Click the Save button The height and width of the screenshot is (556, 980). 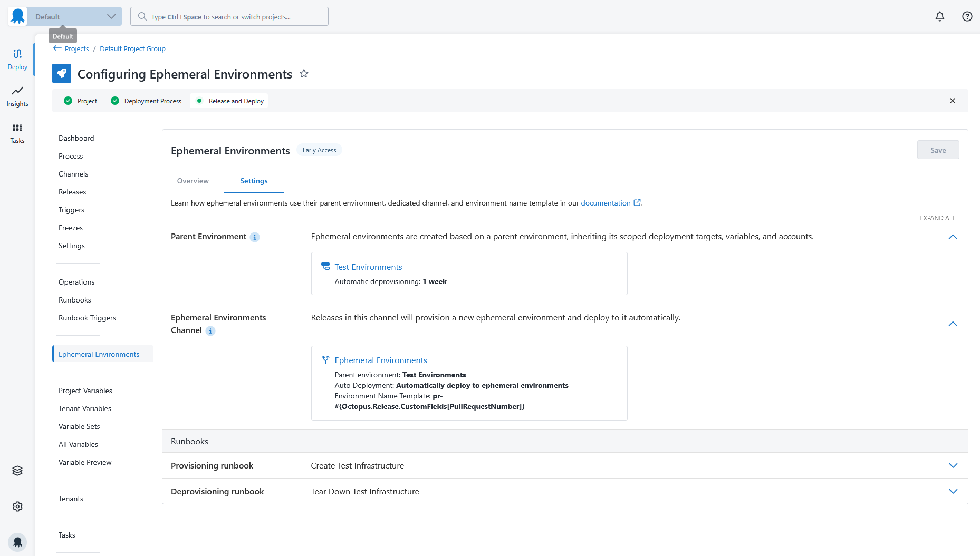tap(938, 150)
